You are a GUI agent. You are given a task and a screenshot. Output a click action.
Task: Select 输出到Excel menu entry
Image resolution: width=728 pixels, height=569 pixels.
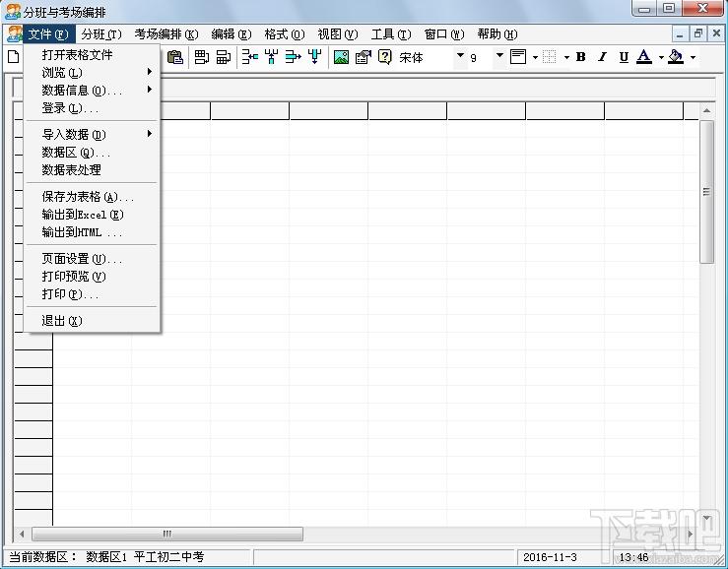[93, 214]
